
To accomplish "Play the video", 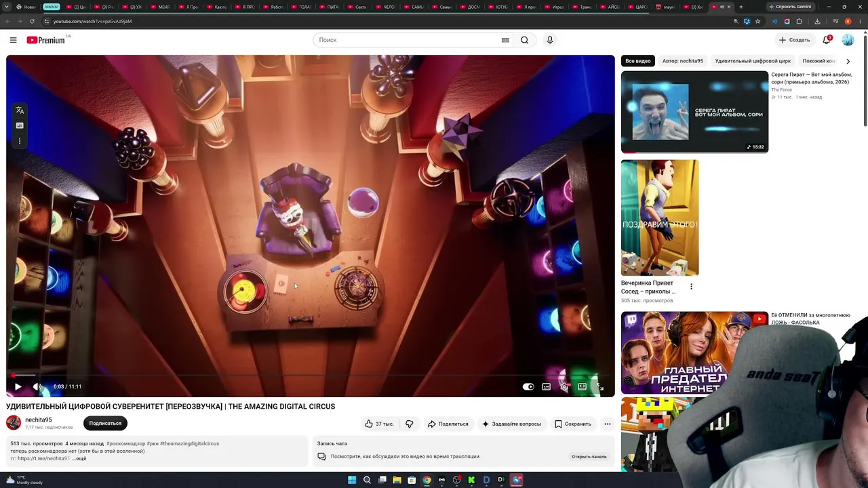I will point(18,387).
